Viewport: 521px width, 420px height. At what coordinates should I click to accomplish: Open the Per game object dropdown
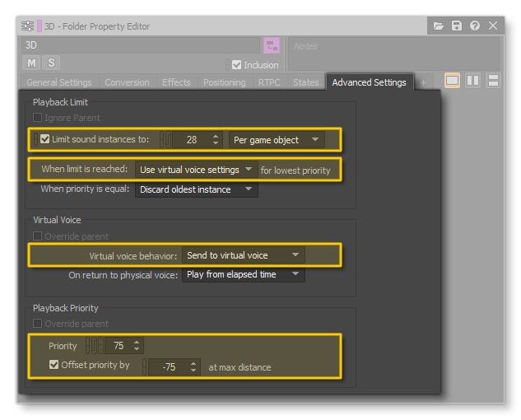point(276,140)
